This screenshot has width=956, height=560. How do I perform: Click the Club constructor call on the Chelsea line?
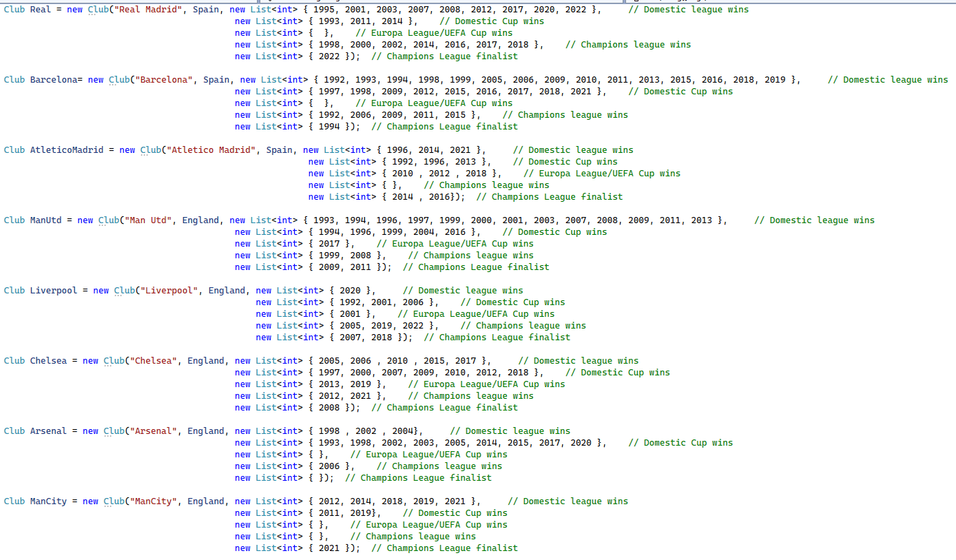coord(114,361)
